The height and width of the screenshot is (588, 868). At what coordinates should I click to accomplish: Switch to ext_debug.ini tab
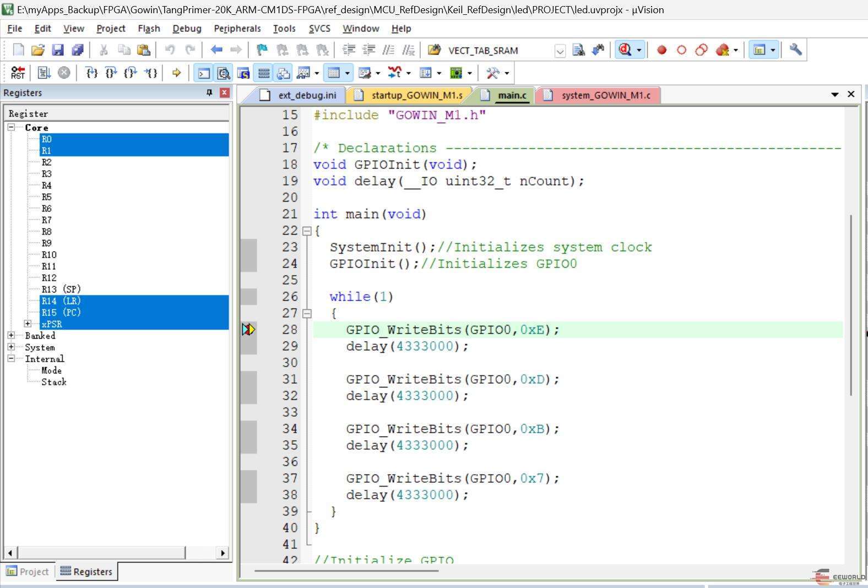coord(300,95)
